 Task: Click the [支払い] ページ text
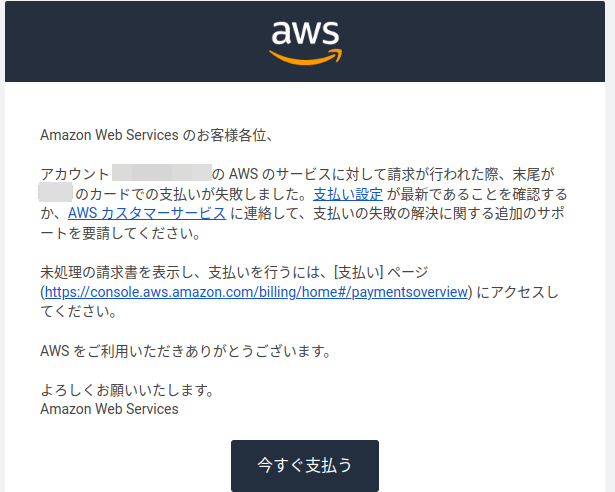click(x=380, y=272)
